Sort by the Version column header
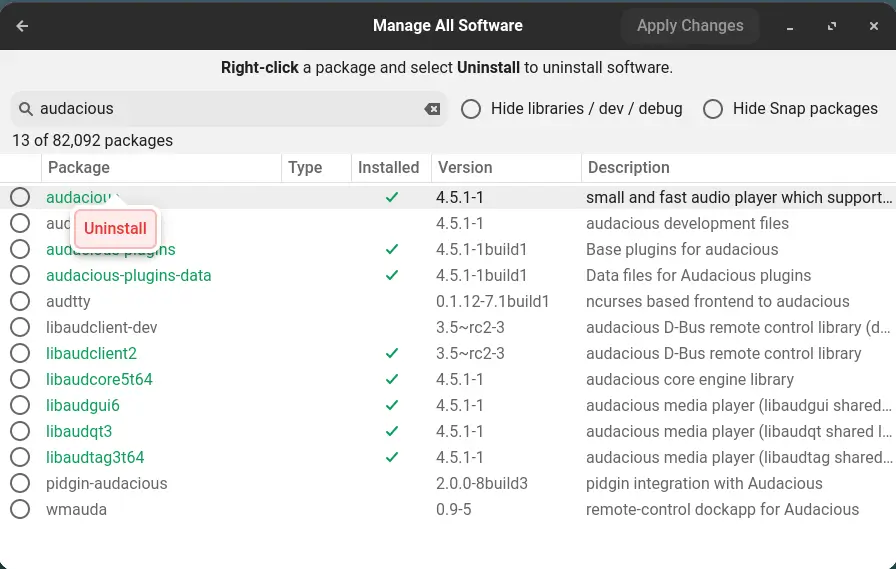The width and height of the screenshot is (896, 569). [x=506, y=167]
